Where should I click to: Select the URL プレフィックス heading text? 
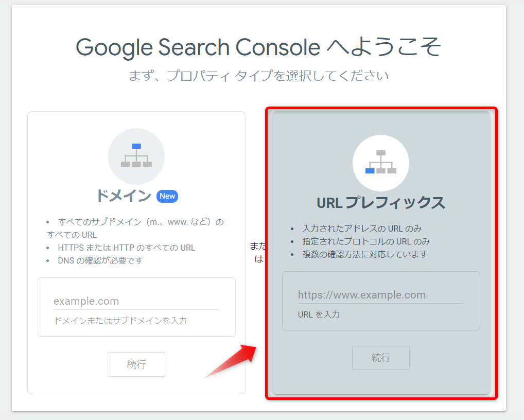(x=380, y=202)
